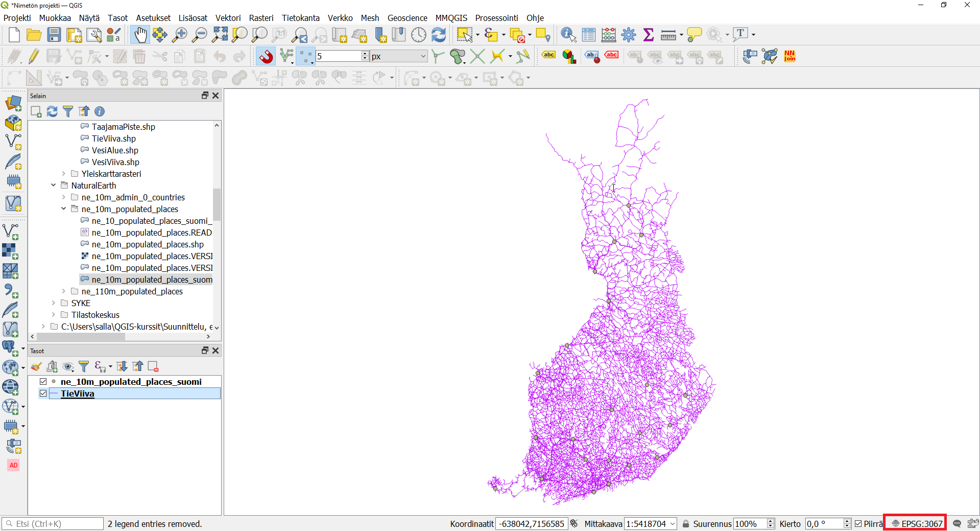Open the attribute table icon
This screenshot has width=980, height=531.
click(588, 35)
